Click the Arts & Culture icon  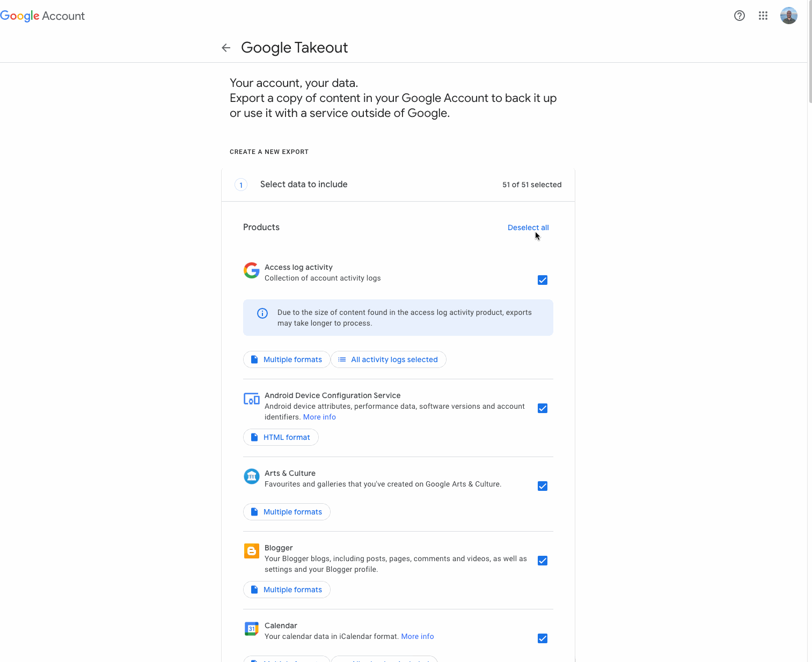(252, 476)
